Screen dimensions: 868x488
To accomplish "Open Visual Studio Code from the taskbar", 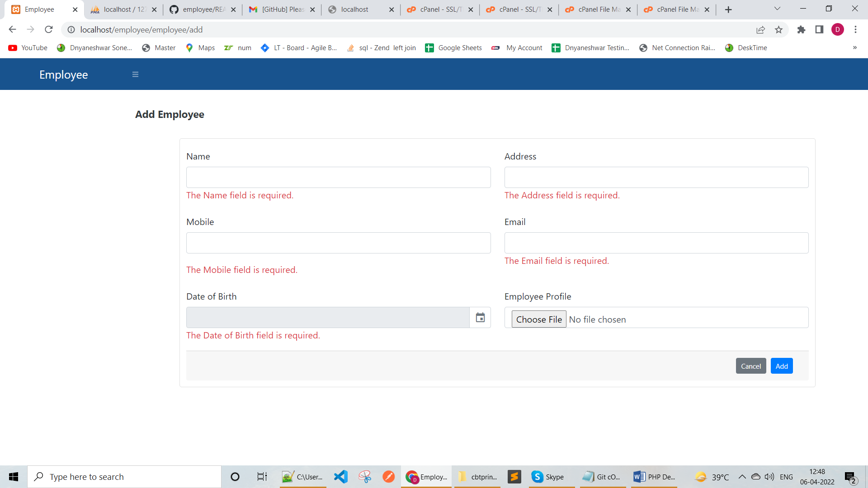I will [x=341, y=477].
